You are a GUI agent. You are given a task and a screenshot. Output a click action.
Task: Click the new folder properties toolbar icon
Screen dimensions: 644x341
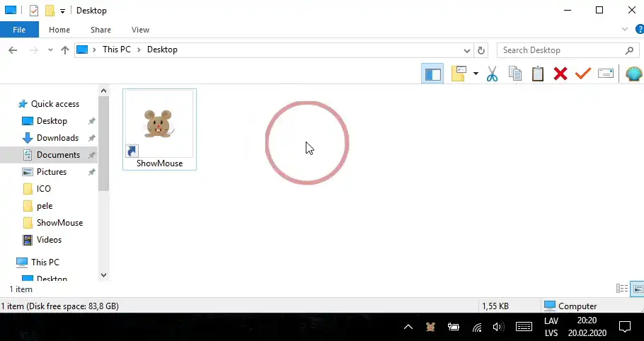click(x=459, y=74)
